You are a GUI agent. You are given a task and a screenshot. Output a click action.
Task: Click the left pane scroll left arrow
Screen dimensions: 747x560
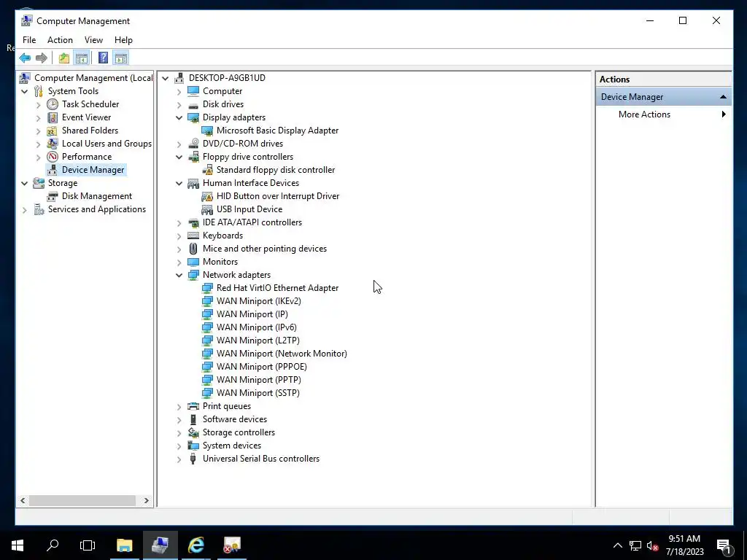23,500
